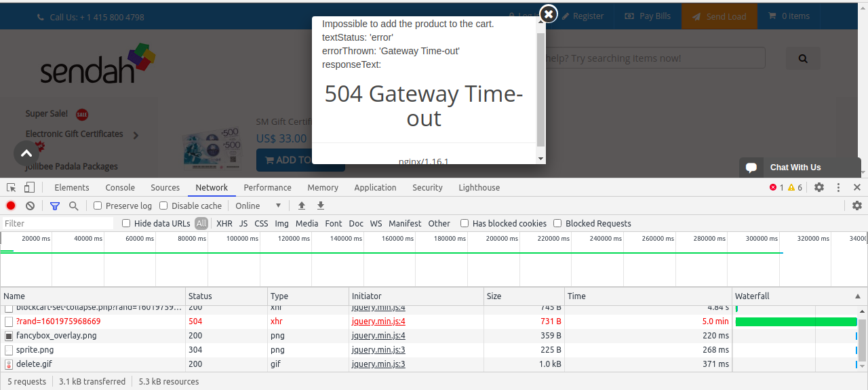The width and height of the screenshot is (868, 390).
Task: Click the red error count indicator
Action: 776,187
